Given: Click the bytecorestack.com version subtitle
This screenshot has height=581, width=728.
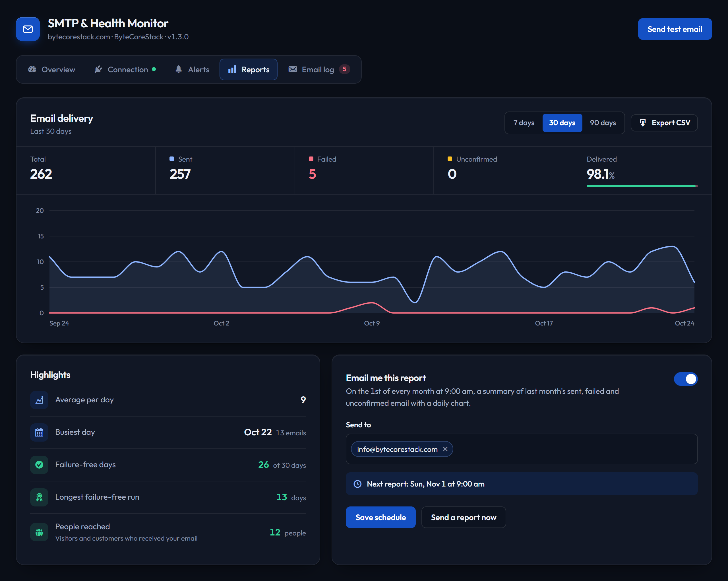Looking at the screenshot, I should point(118,37).
